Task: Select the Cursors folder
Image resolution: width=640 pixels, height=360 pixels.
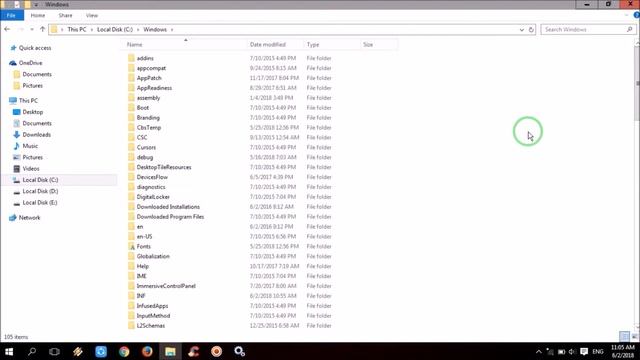Action: [x=146, y=147]
